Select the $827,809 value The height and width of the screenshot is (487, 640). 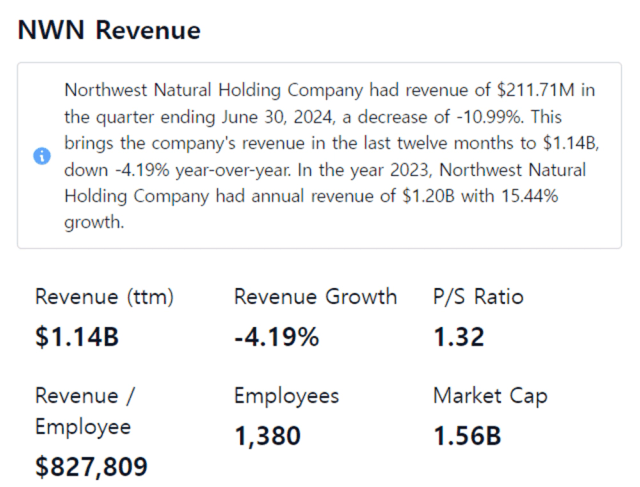tap(91, 466)
